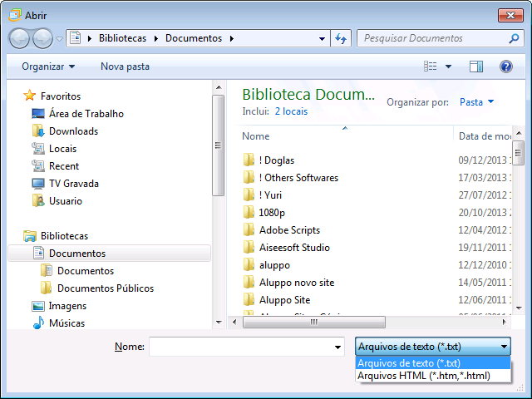
Task: Click the Refresh icon next to address bar
Action: [341, 38]
